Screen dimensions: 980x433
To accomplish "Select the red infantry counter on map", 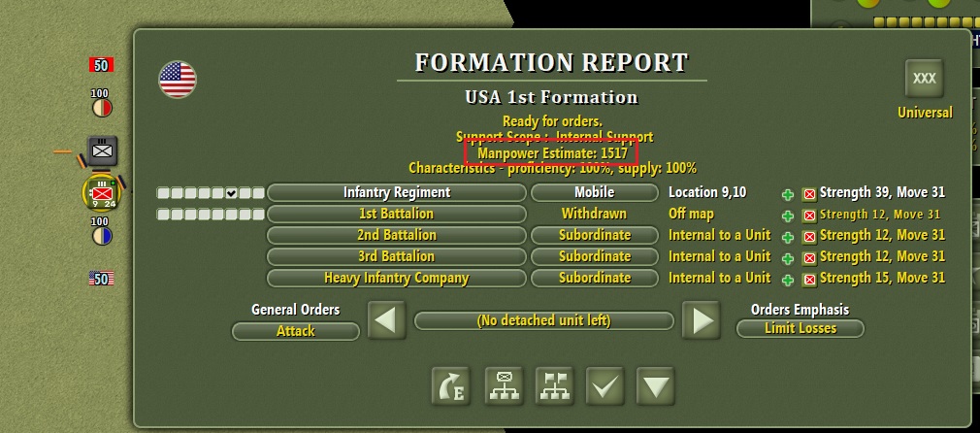I will click(x=102, y=193).
